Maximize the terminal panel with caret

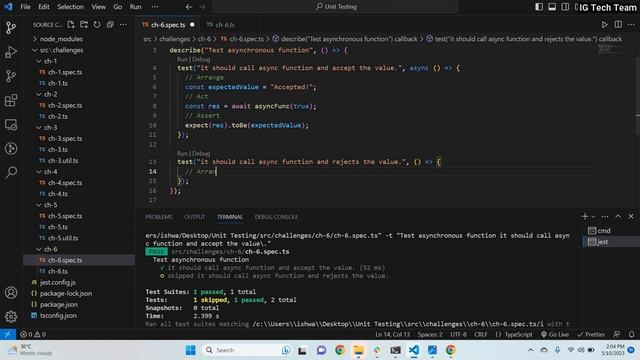click(618, 216)
